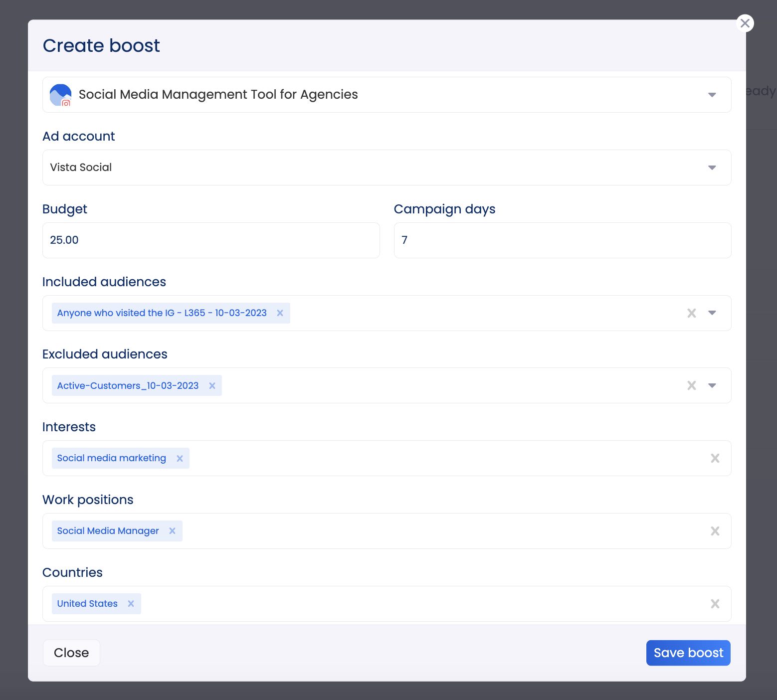This screenshot has height=700, width=777.
Task: Remove the 'Anyone who visited the IG' audience tag
Action: point(280,313)
